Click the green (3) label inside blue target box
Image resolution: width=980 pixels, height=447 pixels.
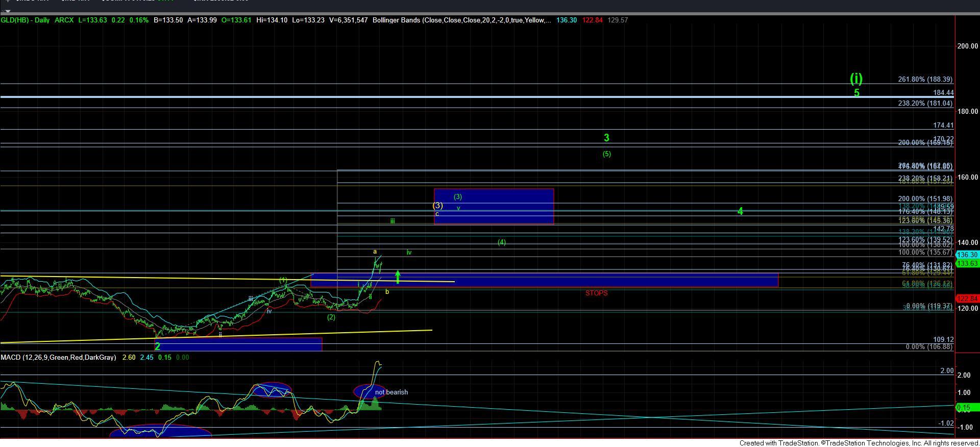pos(458,196)
